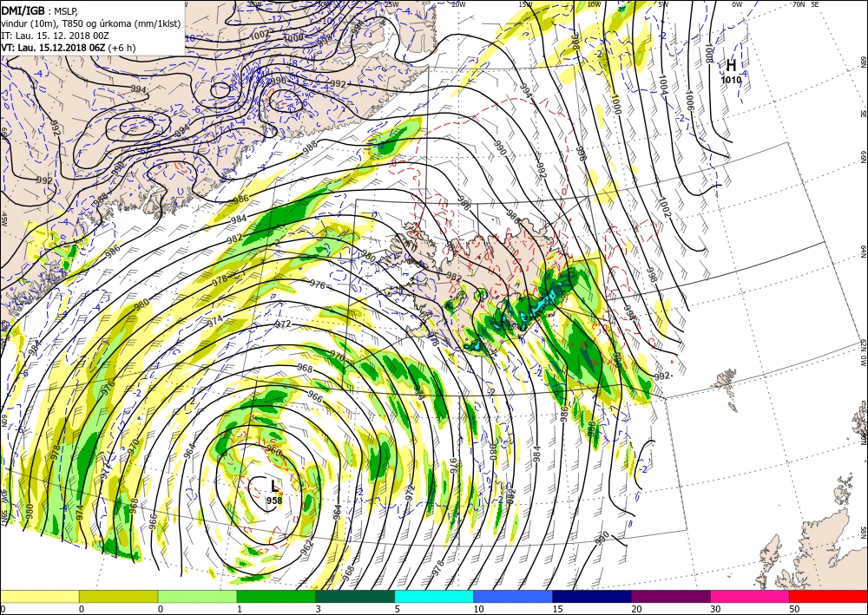Click the '5W' longitude label
868x615 pixels.
[663, 4]
